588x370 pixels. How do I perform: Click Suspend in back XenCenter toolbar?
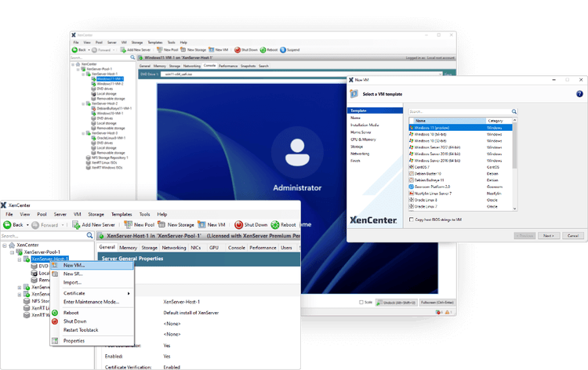point(290,50)
